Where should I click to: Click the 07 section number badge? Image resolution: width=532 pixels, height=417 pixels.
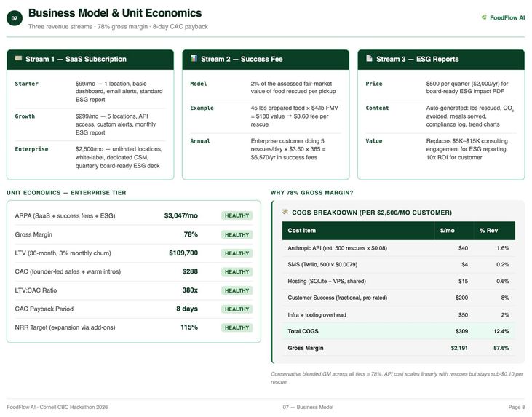click(15, 18)
